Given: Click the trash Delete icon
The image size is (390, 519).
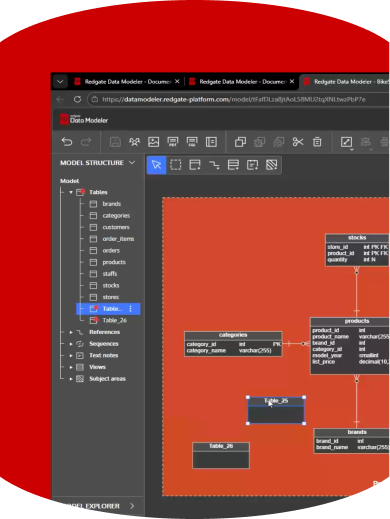Looking at the screenshot, I should click(x=317, y=142).
